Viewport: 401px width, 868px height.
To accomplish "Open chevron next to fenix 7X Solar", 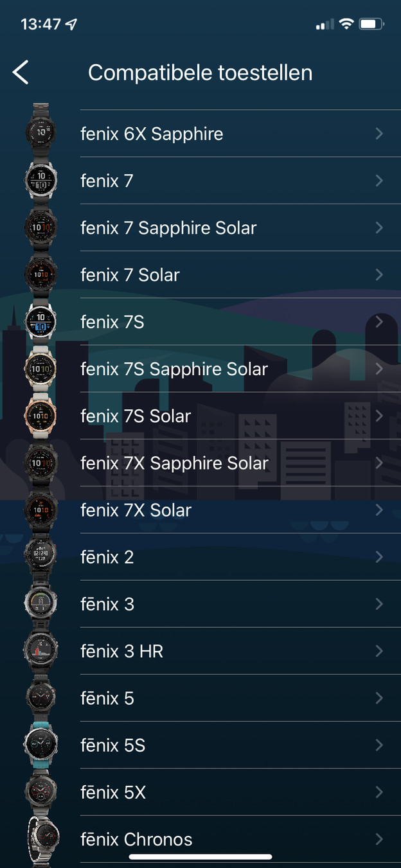I will click(379, 510).
